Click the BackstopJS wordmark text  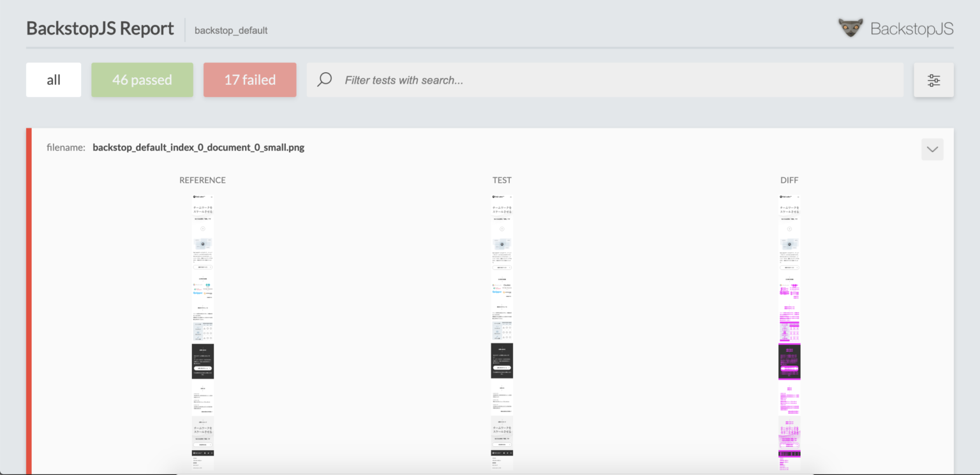point(912,29)
